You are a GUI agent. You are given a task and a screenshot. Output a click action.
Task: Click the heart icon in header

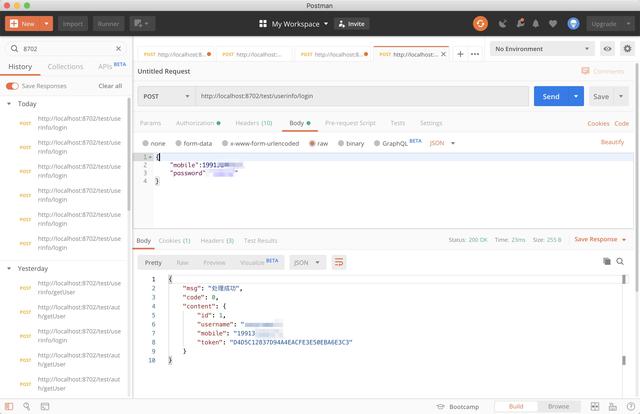coord(553,24)
